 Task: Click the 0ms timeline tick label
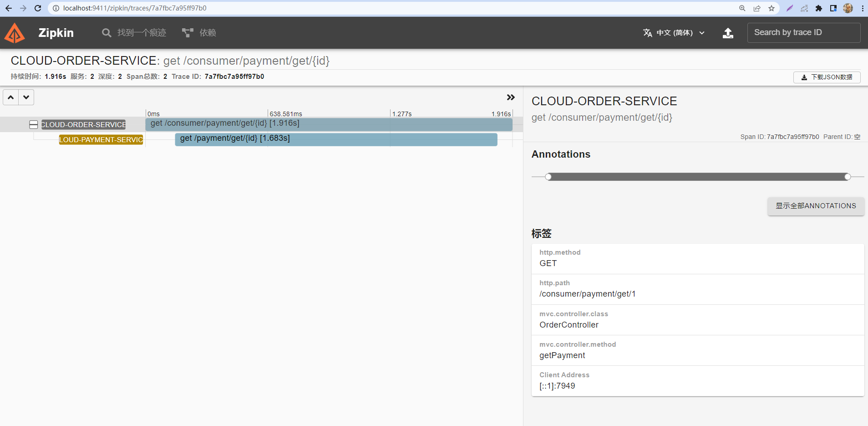click(154, 114)
